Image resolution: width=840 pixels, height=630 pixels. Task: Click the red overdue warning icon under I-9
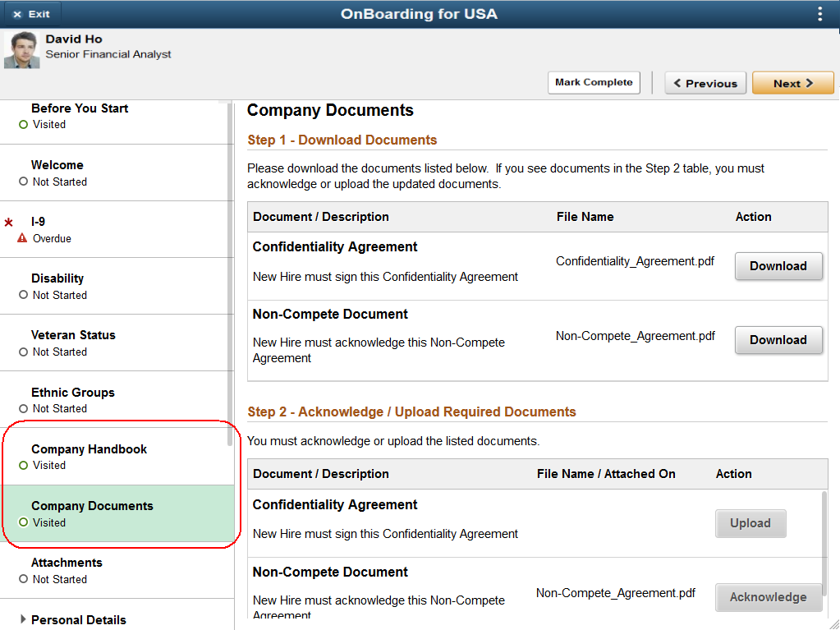point(22,238)
